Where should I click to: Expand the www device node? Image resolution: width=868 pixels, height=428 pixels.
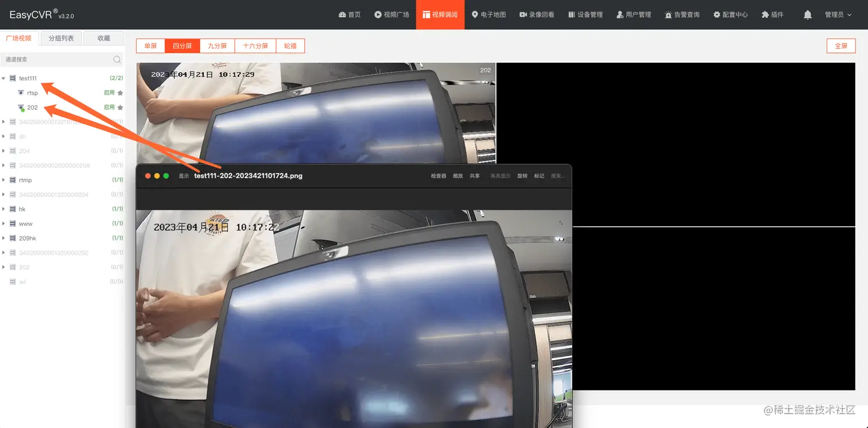[x=3, y=223]
